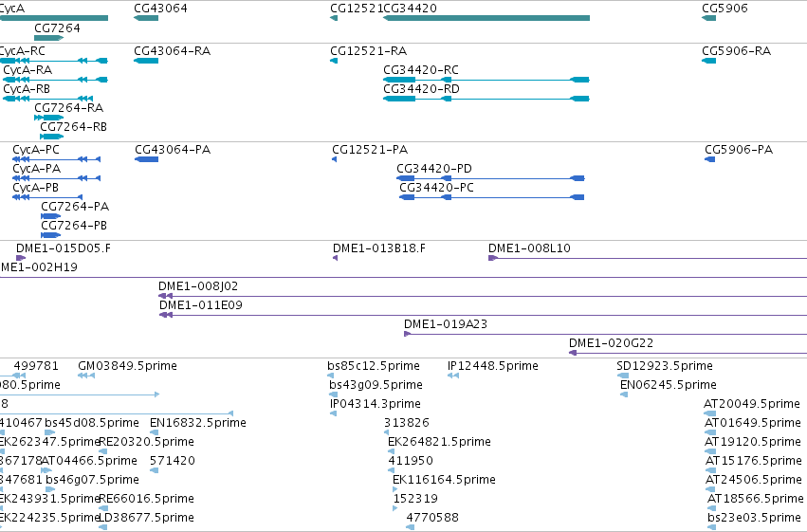Image resolution: width=807 pixels, height=532 pixels.
Task: Click EST AT24506.5prime label
Action: 754,480
